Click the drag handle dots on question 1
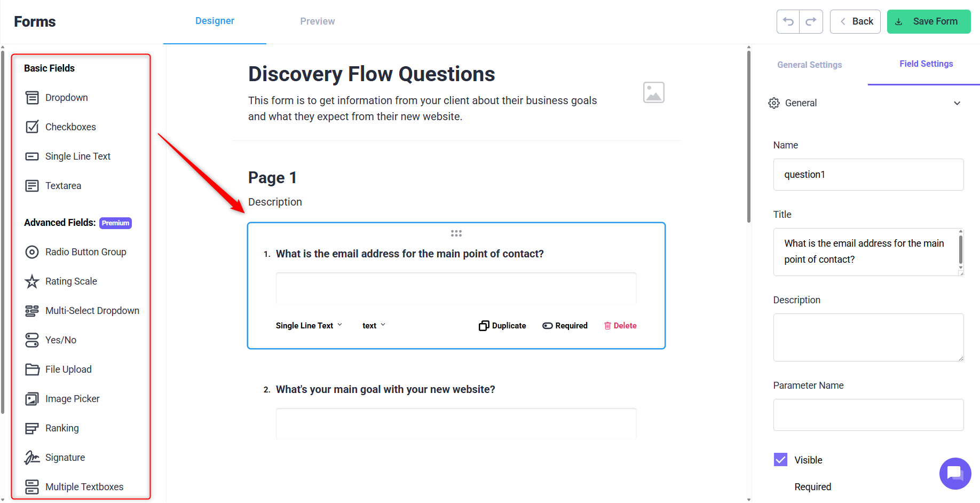The width and height of the screenshot is (980, 503). (456, 233)
